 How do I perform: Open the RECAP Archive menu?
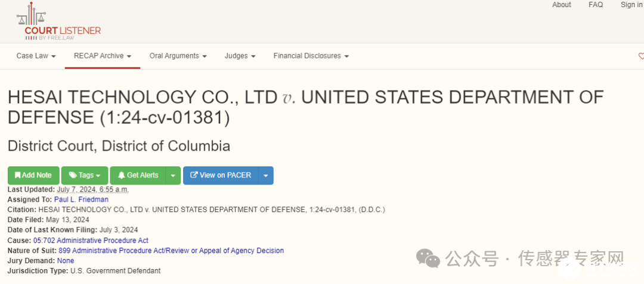click(103, 56)
